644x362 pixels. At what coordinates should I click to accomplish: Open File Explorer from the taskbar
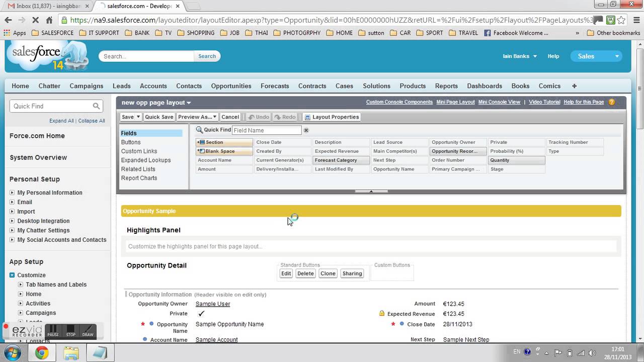tap(71, 353)
